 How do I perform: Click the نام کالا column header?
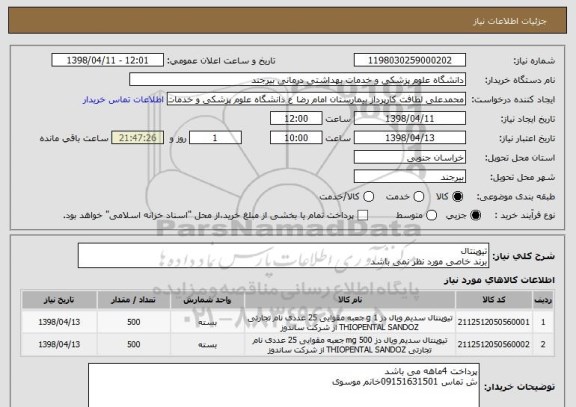350,300
